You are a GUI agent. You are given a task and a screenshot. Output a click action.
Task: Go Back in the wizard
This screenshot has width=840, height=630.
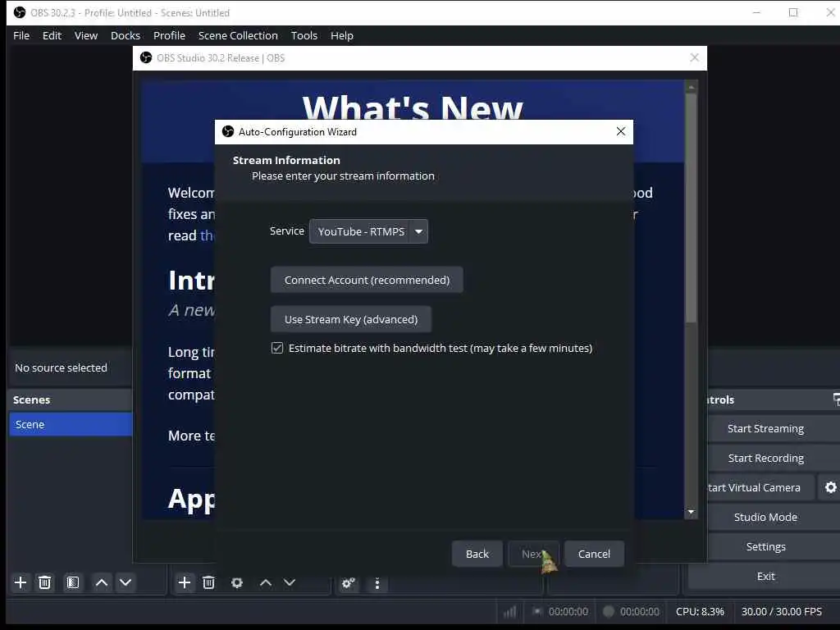tap(477, 554)
